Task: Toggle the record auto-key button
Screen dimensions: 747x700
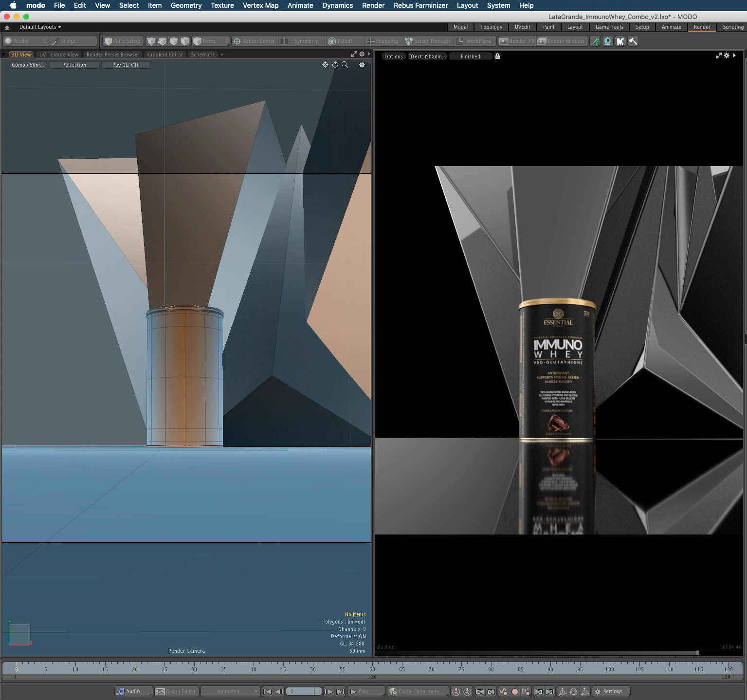Action: (514, 691)
